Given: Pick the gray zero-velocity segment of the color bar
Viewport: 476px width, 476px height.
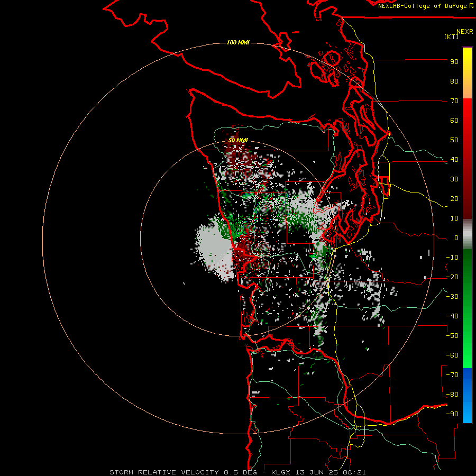Looking at the screenshot, I should coord(467,234).
